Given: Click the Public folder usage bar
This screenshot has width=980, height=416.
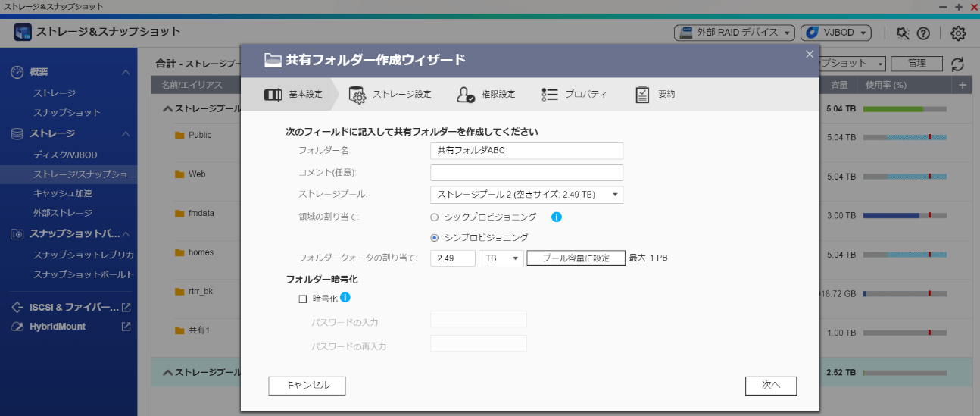Looking at the screenshot, I should tap(904, 137).
